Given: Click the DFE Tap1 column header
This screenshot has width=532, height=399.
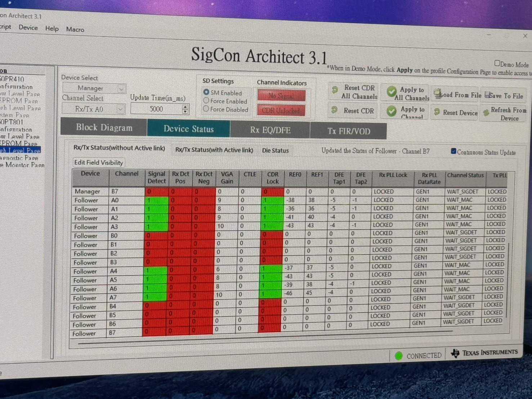Looking at the screenshot, I should (339, 178).
